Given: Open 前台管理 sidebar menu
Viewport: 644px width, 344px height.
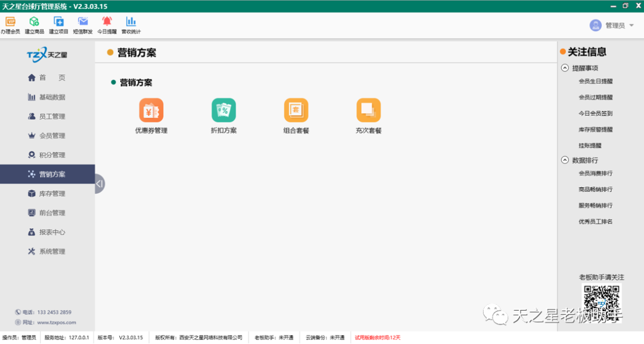Looking at the screenshot, I should [x=47, y=213].
